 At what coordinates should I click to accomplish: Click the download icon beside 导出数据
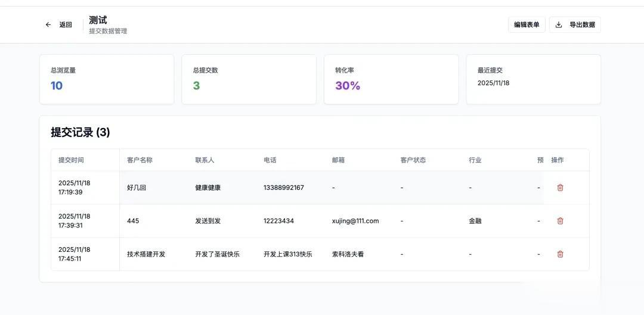[559, 25]
